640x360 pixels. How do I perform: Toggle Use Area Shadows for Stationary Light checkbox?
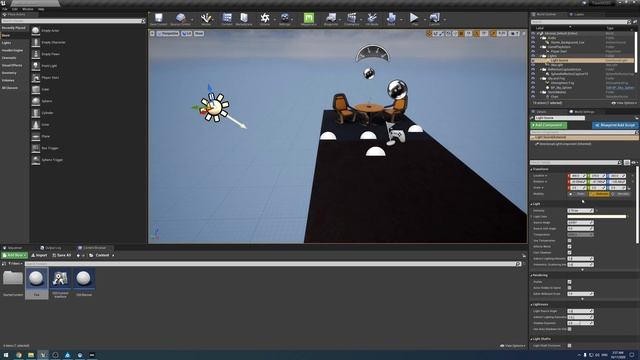pyautogui.click(x=569, y=329)
